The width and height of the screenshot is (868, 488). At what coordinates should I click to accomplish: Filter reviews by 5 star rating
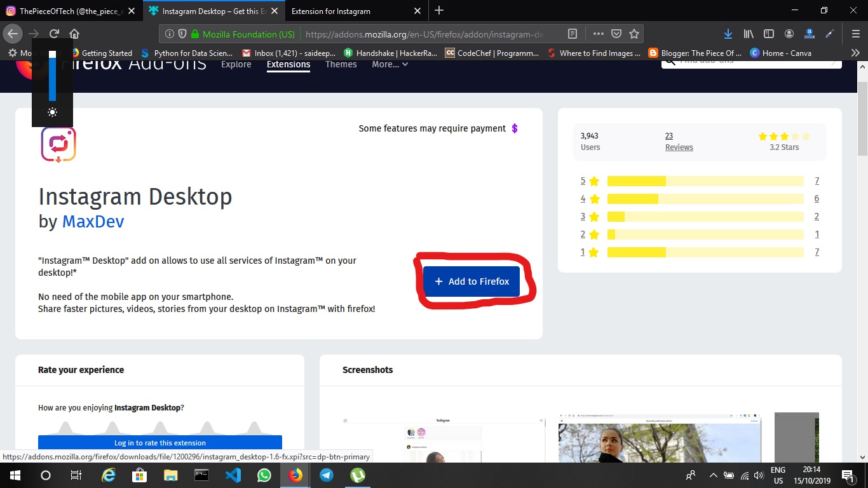[x=590, y=181]
